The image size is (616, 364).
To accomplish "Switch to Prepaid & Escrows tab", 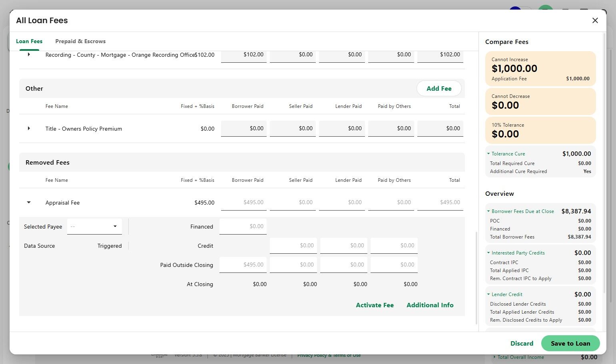I will (80, 41).
